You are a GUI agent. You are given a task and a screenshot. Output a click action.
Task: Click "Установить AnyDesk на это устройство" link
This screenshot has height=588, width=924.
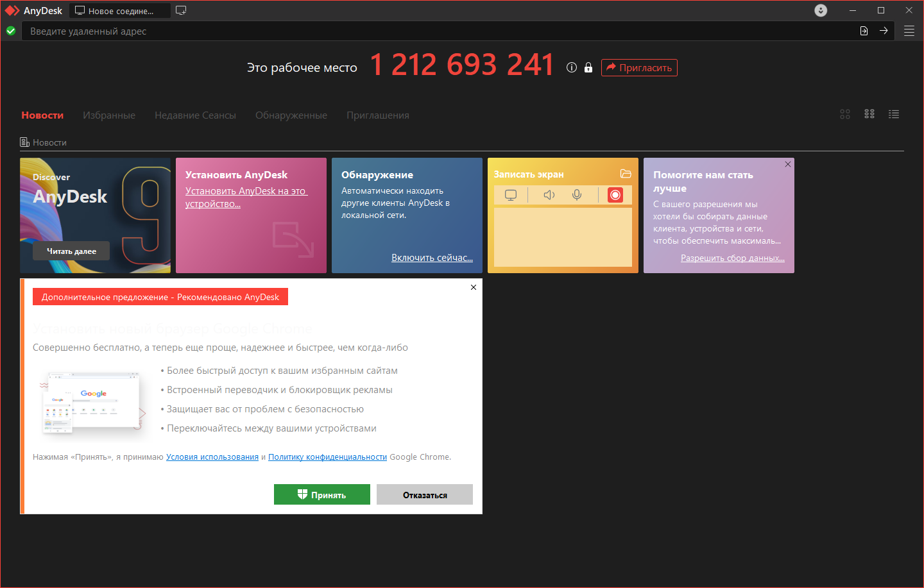point(246,197)
